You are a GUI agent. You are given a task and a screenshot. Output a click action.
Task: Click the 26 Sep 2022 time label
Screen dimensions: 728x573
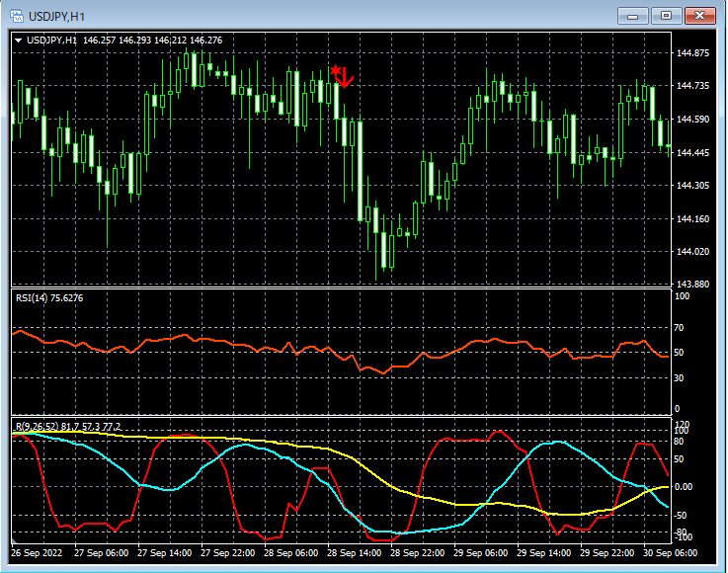pyautogui.click(x=37, y=553)
